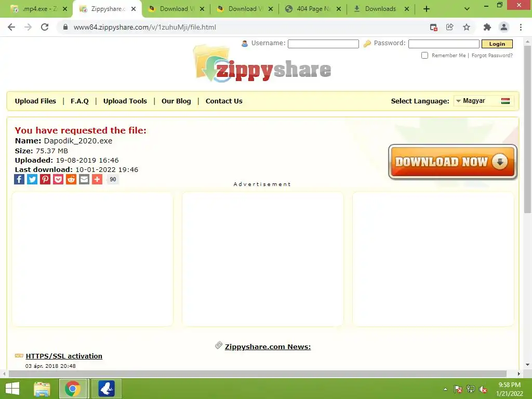Click the muted volume tray icon
The width and height of the screenshot is (532, 399).
[483, 389]
